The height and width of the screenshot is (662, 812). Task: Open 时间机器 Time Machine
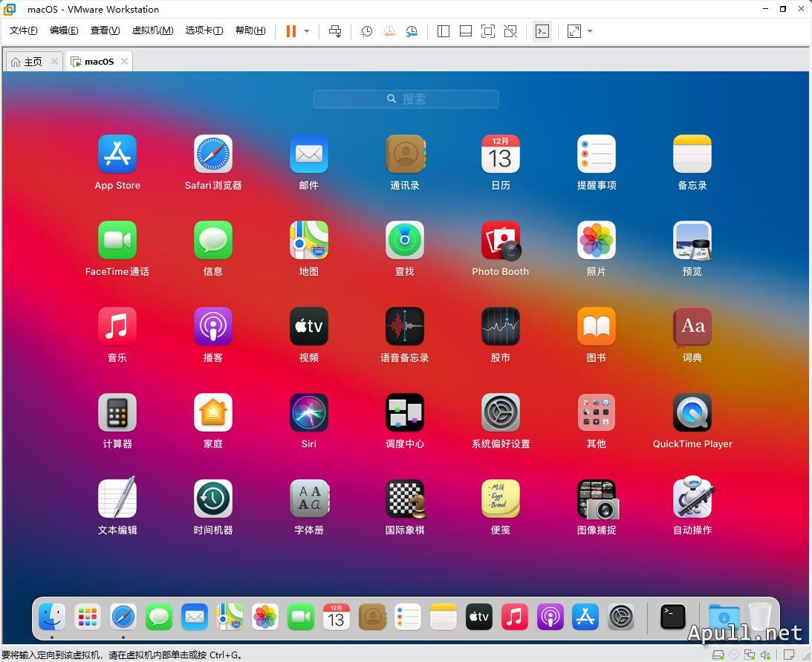pos(212,499)
